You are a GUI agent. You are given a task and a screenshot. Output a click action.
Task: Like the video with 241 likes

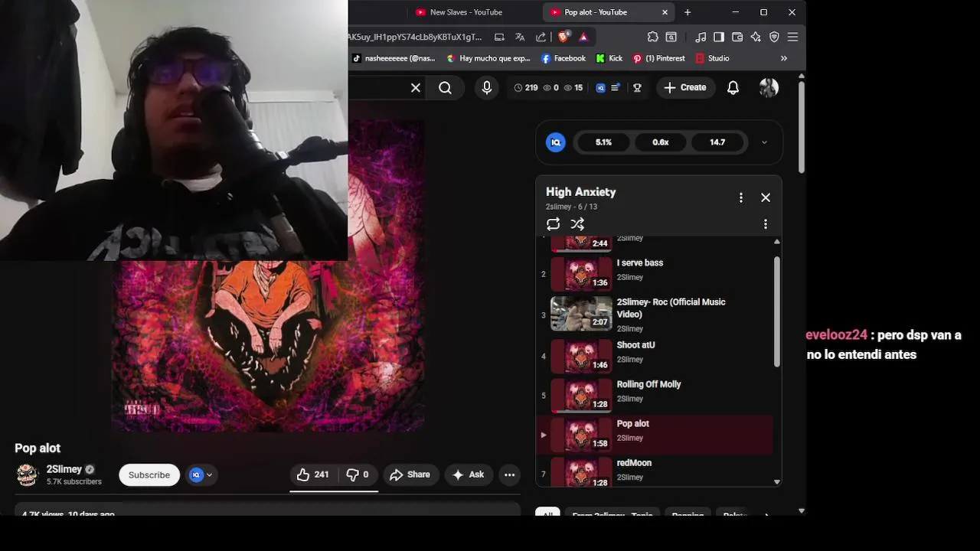click(x=312, y=474)
